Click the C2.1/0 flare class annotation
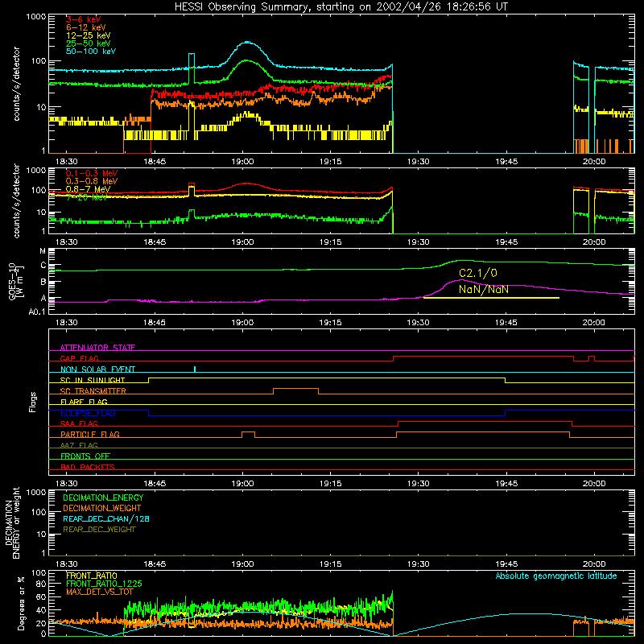Screen dimensions: 644x644 478,274
